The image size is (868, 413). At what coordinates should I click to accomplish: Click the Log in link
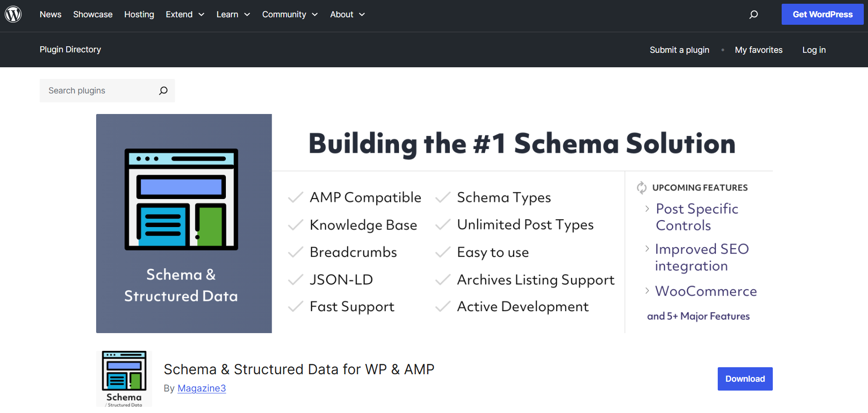point(814,50)
